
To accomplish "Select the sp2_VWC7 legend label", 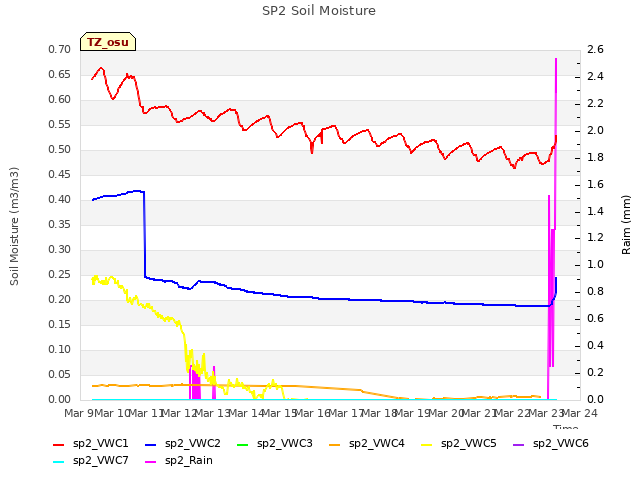I will tap(100, 461).
